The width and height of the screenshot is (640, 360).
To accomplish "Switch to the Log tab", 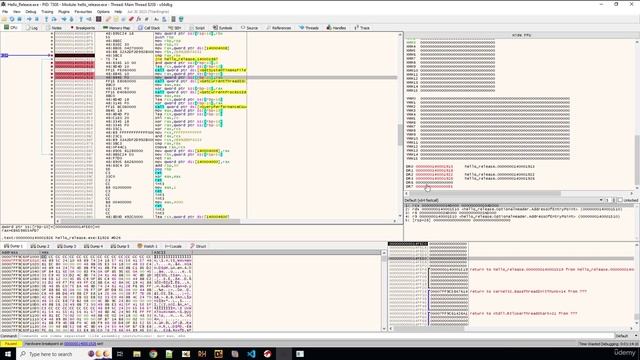I will point(32,28).
